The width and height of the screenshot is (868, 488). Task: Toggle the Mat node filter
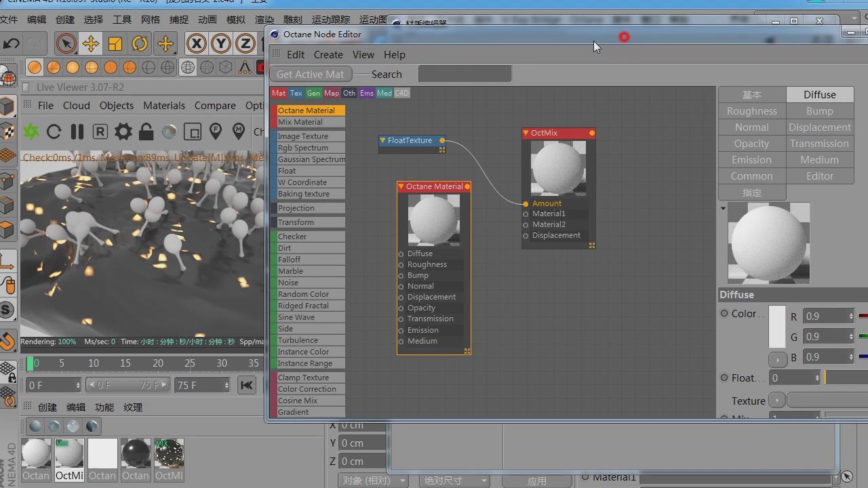coord(279,93)
